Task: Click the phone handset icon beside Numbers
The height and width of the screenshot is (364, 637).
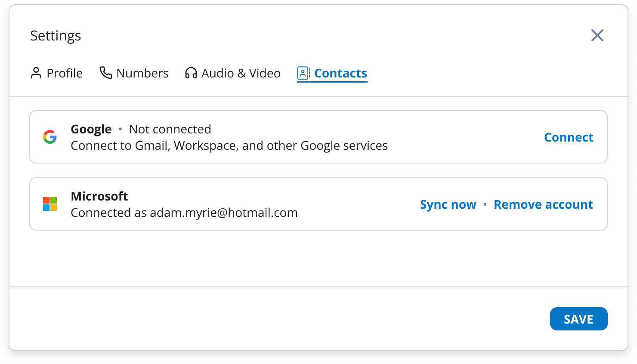Action: [x=106, y=73]
